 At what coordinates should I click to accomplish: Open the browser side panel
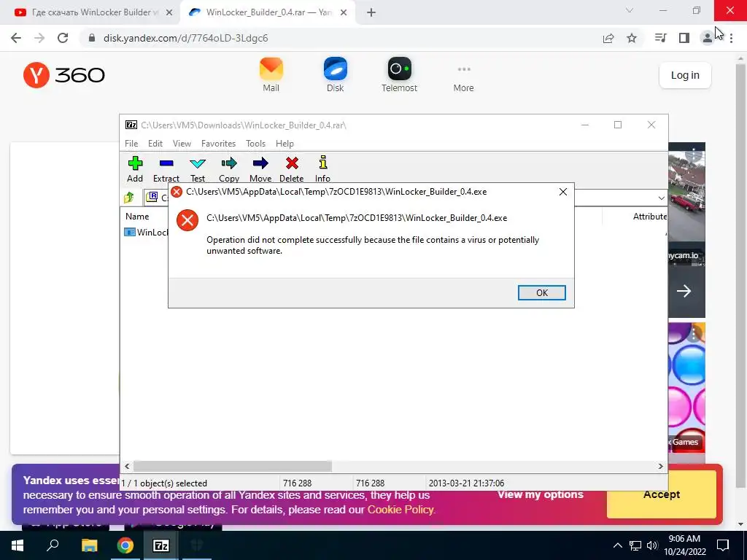pyautogui.click(x=684, y=38)
